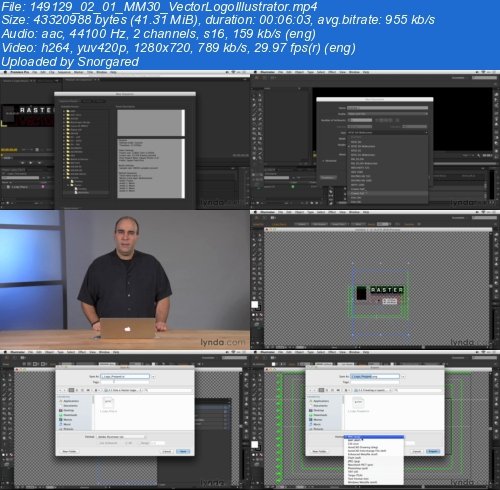Select the All radio option in Save As dialog
The height and width of the screenshot is (490, 500).
(x=128, y=443)
